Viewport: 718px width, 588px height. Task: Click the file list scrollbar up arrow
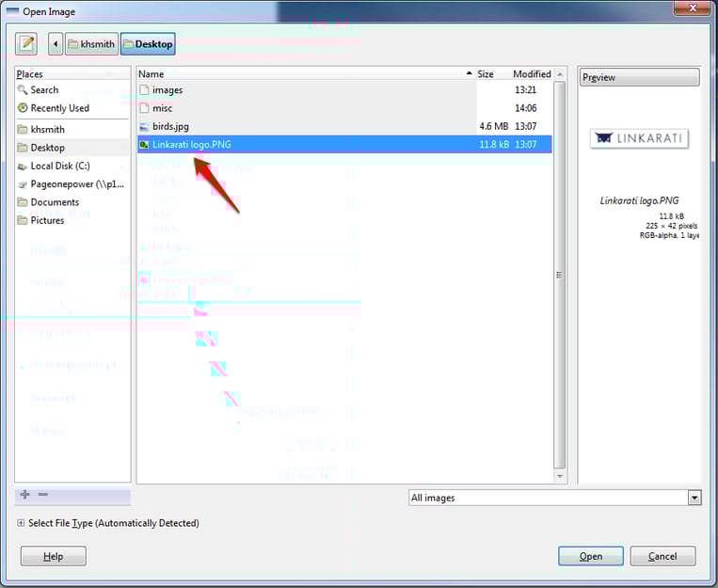tap(560, 74)
